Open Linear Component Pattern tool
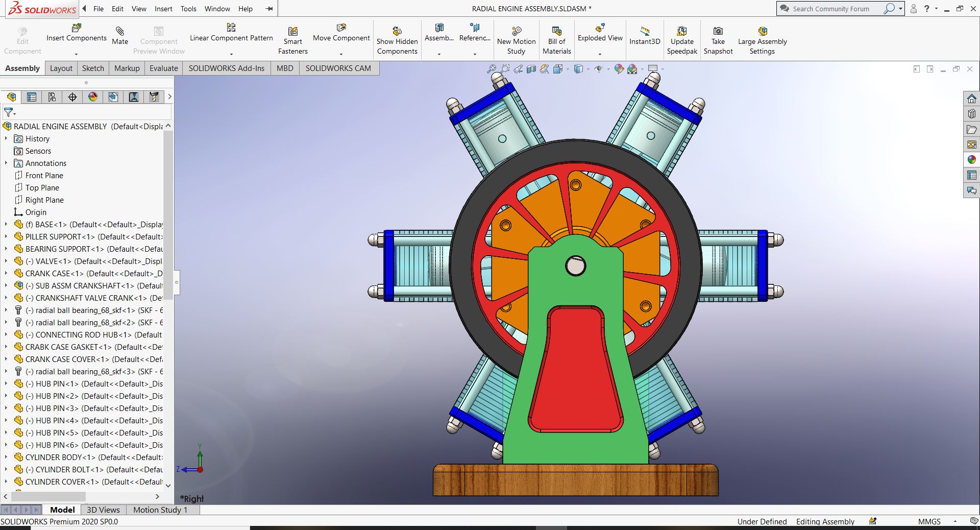Image resolution: width=980 pixels, height=530 pixels. 231,33
